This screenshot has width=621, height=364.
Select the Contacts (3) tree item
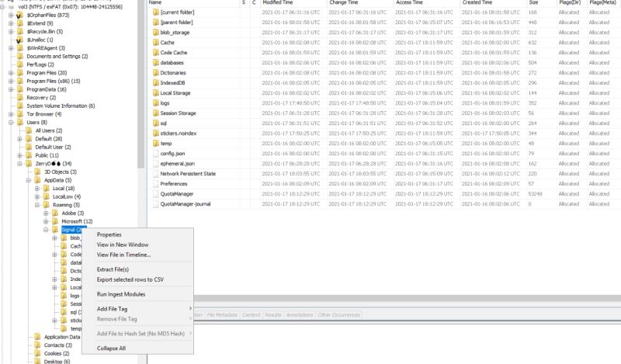tap(57, 345)
